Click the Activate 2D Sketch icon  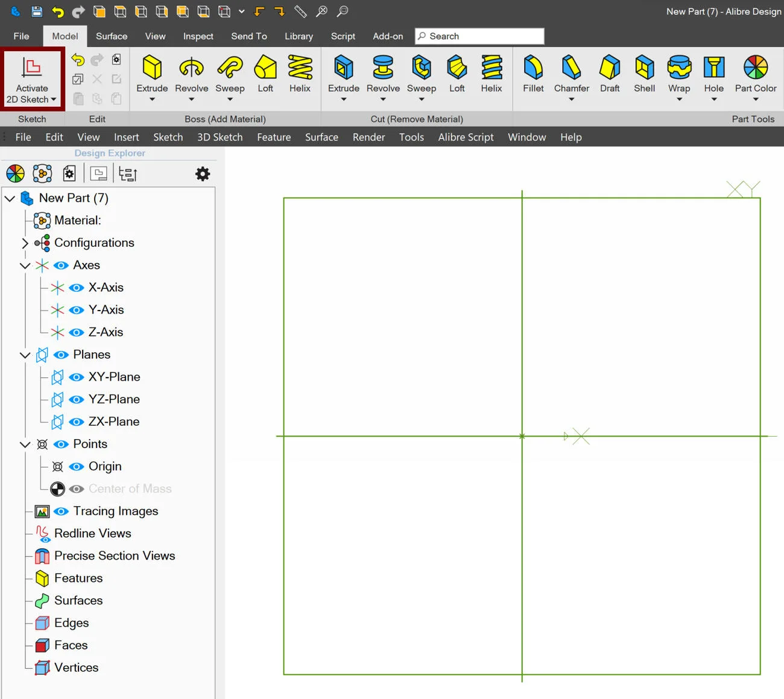[x=32, y=68]
